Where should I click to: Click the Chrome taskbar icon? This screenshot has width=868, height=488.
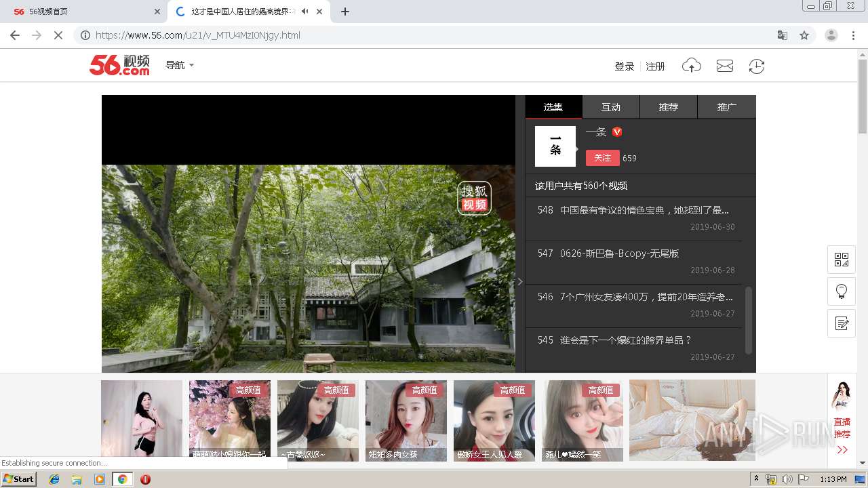pyautogui.click(x=122, y=479)
